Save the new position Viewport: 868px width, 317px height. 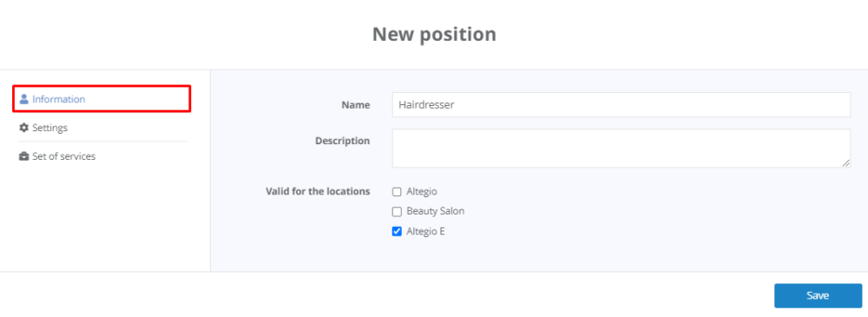(818, 295)
